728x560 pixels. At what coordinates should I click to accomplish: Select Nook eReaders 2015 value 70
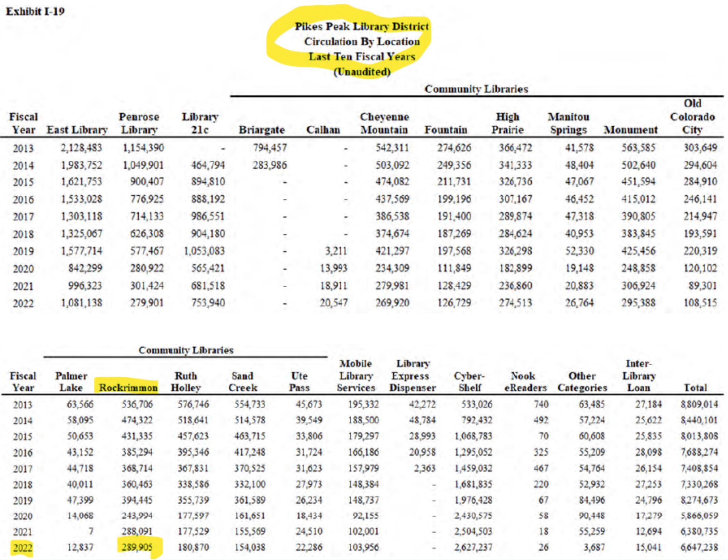tap(544, 436)
